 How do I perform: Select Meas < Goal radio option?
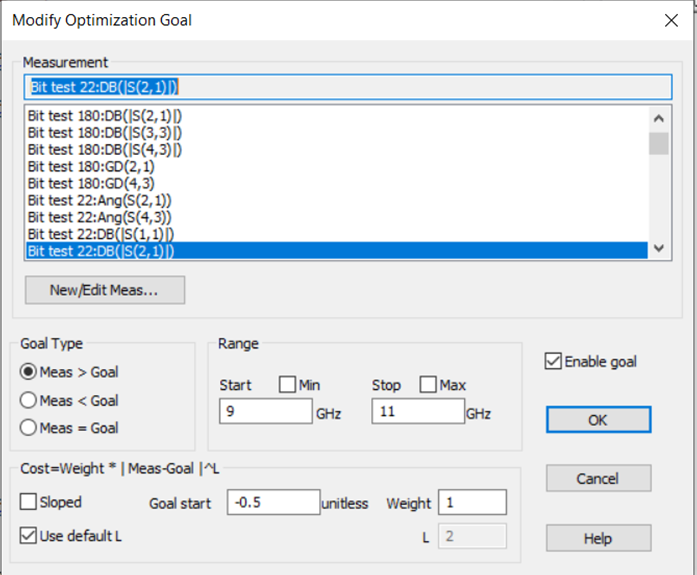pyautogui.click(x=29, y=400)
